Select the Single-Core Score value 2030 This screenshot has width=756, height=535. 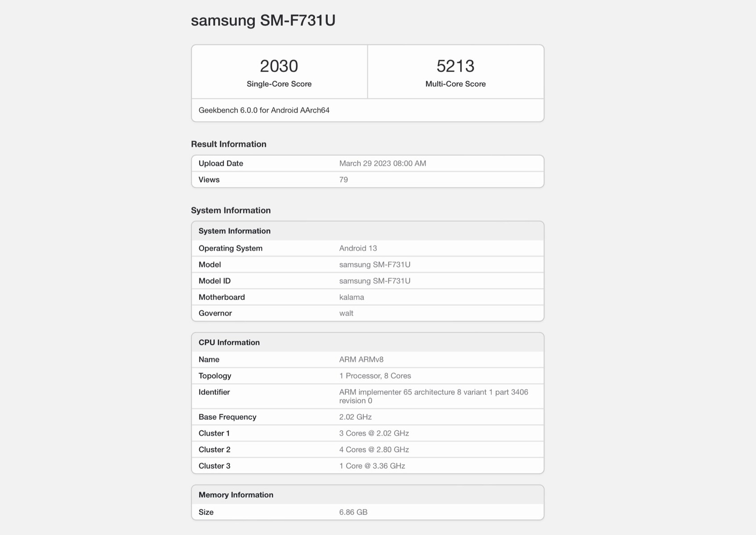point(279,66)
